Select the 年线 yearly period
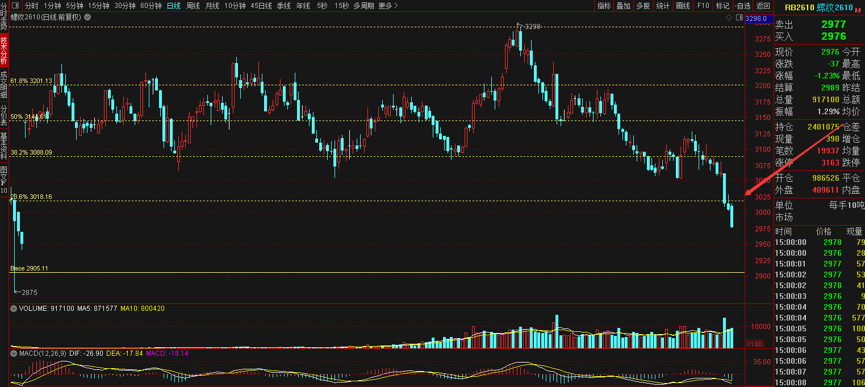865x387 pixels. click(302, 6)
